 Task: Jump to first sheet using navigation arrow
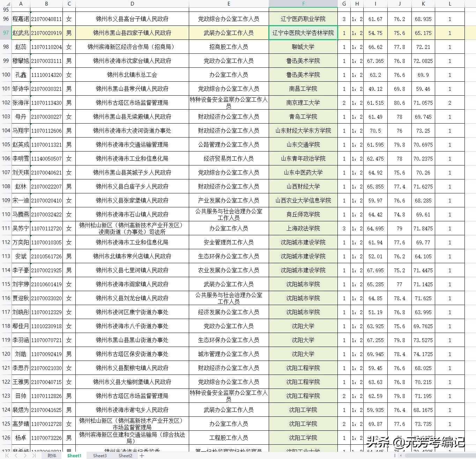pyautogui.click(x=7, y=456)
